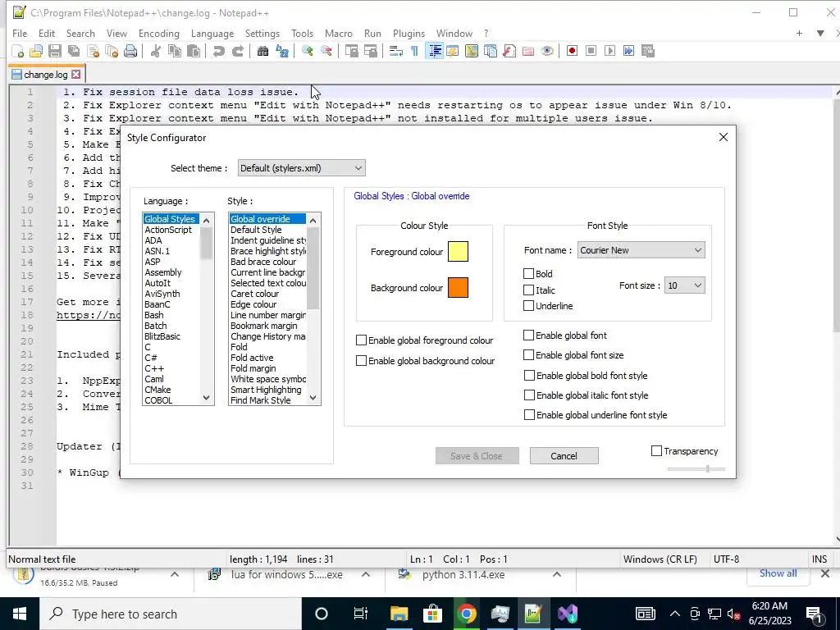This screenshot has height=630, width=840.
Task: Click the Zoom Out magnifier icon
Action: pos(326,51)
